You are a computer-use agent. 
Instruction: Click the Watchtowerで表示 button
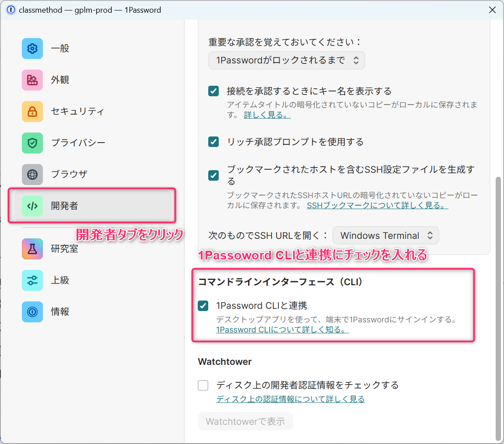click(245, 421)
